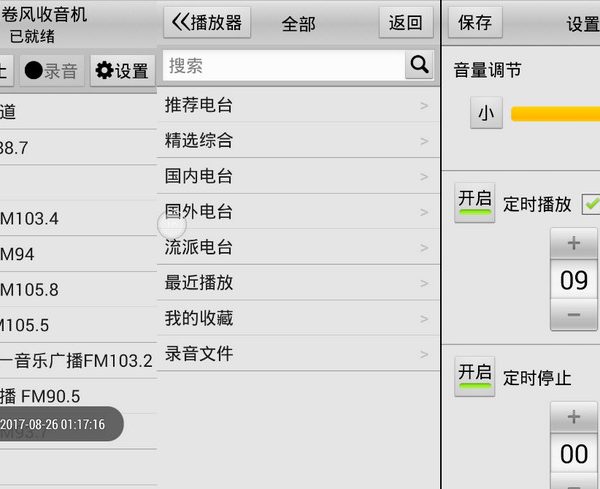Start recording with the 录音 button
Viewport: 600px width, 489px height.
(51, 71)
